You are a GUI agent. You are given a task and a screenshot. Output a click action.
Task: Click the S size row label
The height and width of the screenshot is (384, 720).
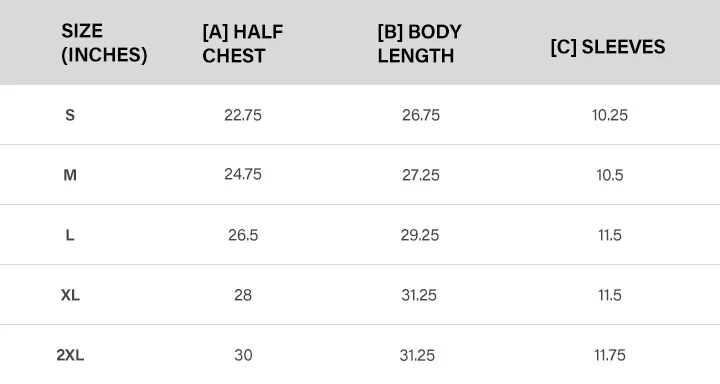tap(70, 115)
